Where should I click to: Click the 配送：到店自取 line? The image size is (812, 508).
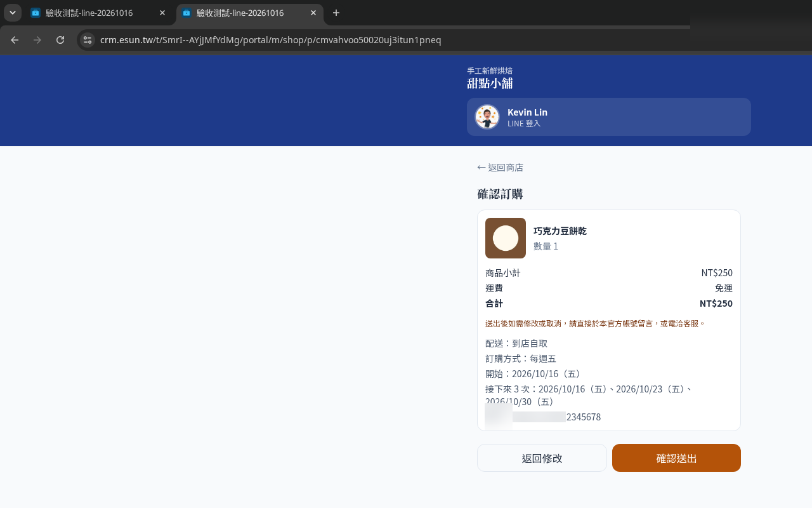(516, 344)
